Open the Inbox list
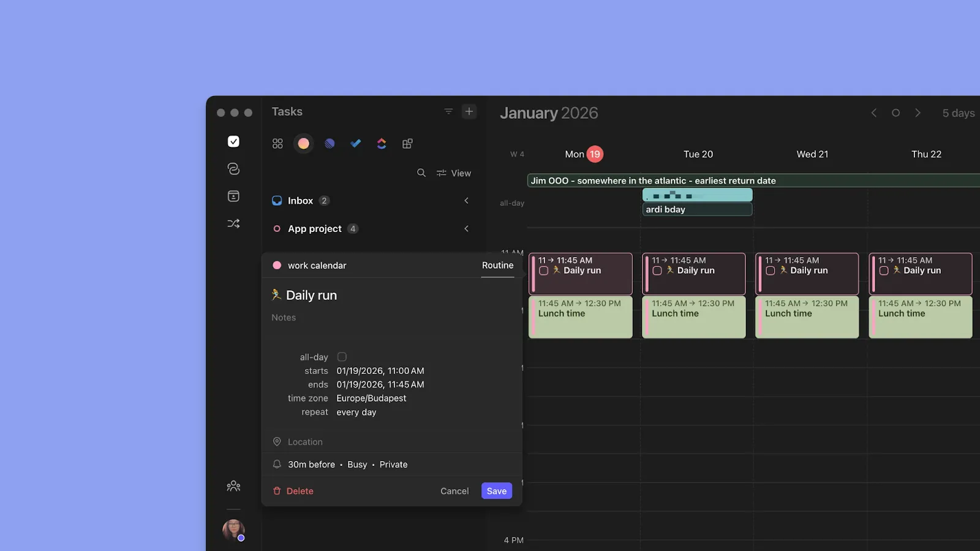This screenshot has height=551, width=980. pos(300,201)
